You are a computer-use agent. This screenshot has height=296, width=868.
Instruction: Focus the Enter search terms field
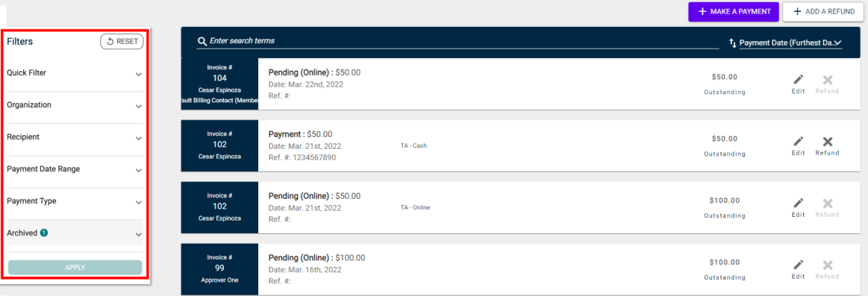click(x=464, y=41)
